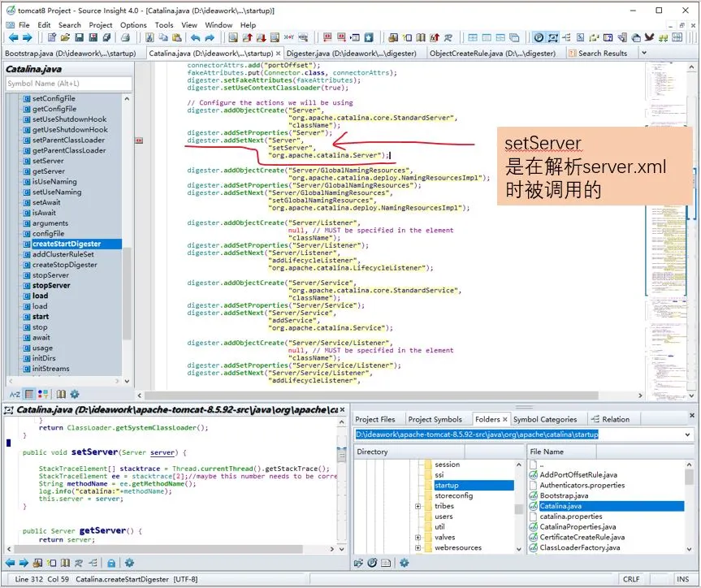Image resolution: width=701 pixels, height=588 pixels.
Task: Switch to Bootstrap.java tab
Action: 70,54
